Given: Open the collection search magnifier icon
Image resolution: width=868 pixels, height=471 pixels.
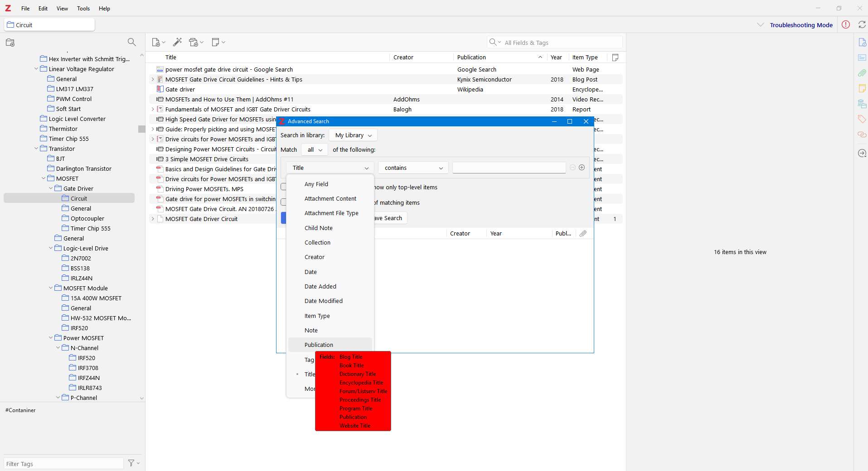Looking at the screenshot, I should pos(131,42).
